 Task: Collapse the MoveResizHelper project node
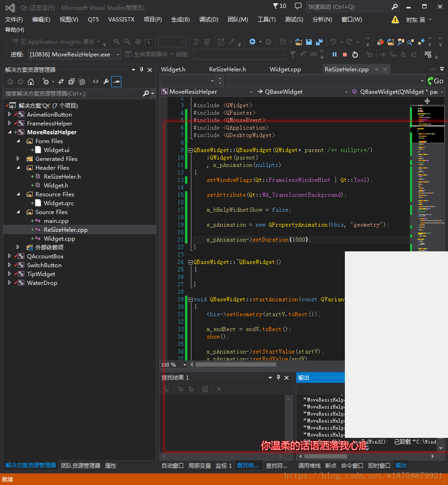9,132
